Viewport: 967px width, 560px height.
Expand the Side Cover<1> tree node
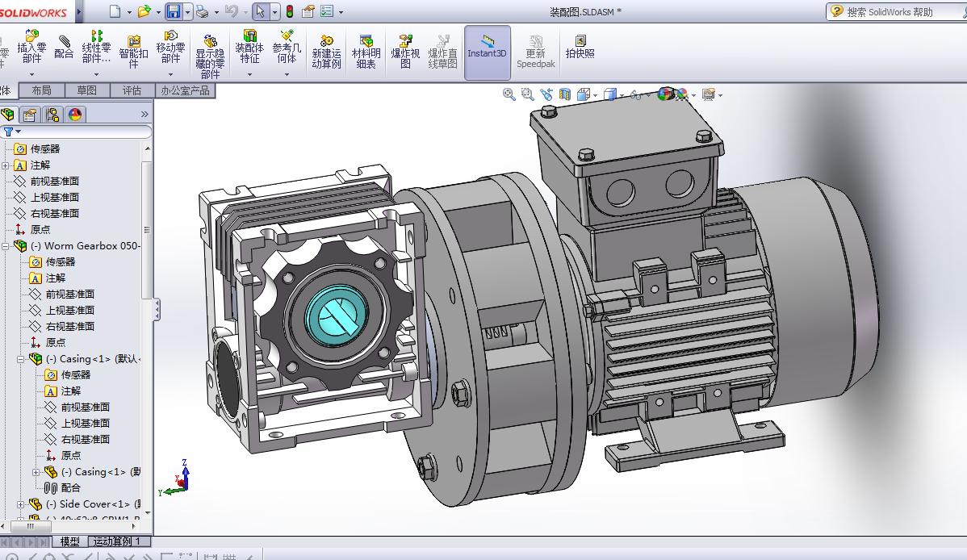pyautogui.click(x=21, y=504)
